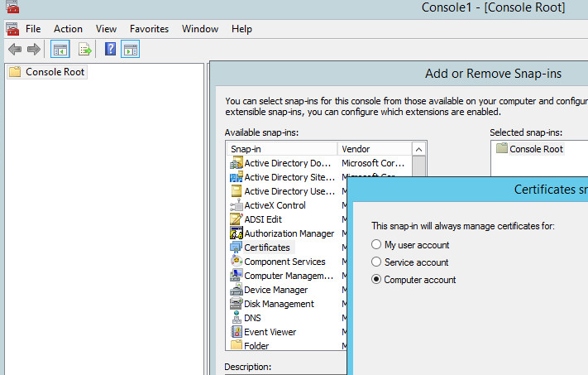Click the 'Authorization Manager' entry text
Screen dimensions: 588x375
[289, 233]
